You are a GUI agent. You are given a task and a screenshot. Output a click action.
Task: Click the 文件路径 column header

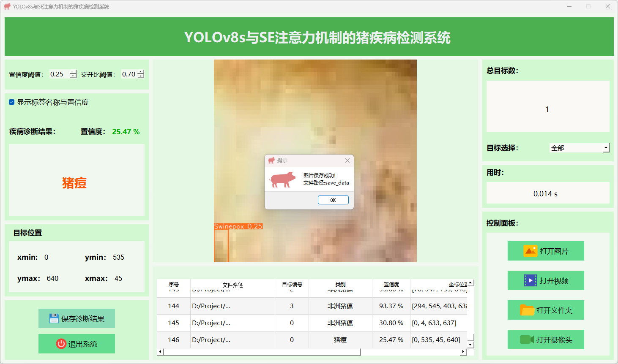coord(232,284)
